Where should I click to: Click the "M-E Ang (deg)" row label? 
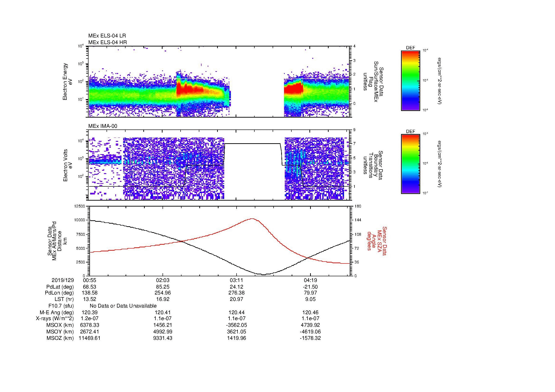pyautogui.click(x=57, y=313)
